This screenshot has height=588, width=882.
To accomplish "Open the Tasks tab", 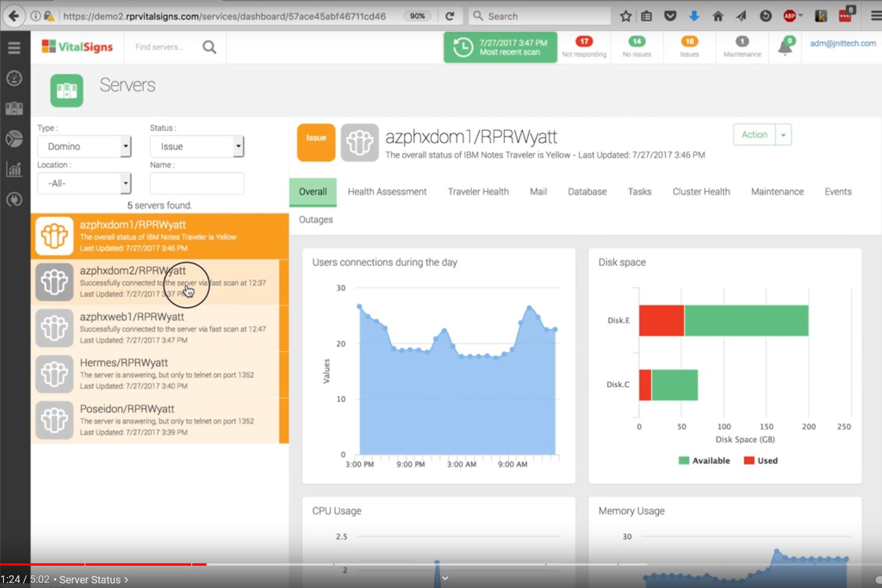I will (x=639, y=192).
